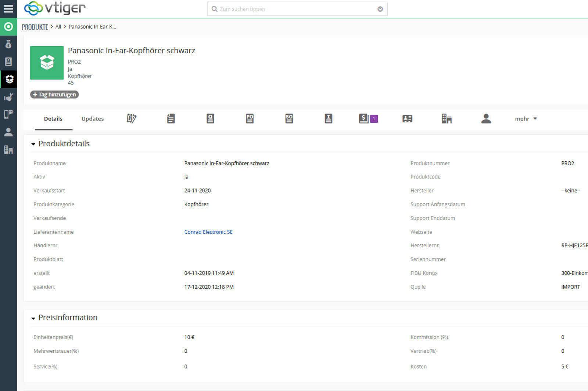Open the tickets related tab icon
Screen dimensions: 588x391
131,119
